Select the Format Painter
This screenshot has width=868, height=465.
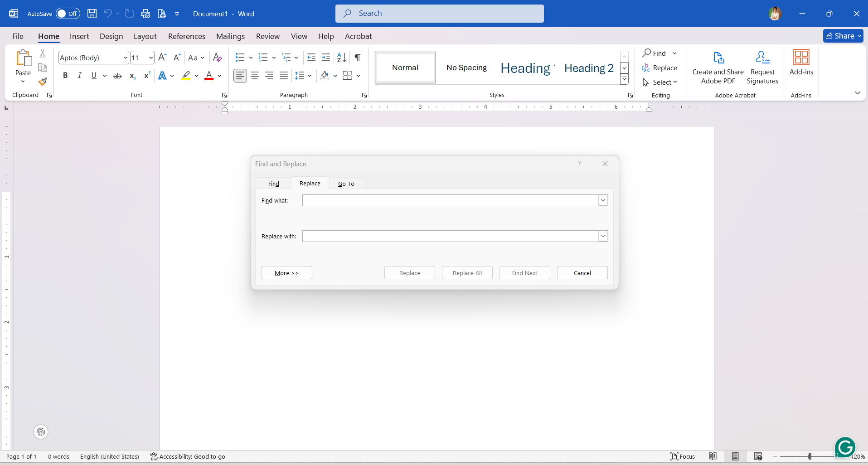coord(42,82)
